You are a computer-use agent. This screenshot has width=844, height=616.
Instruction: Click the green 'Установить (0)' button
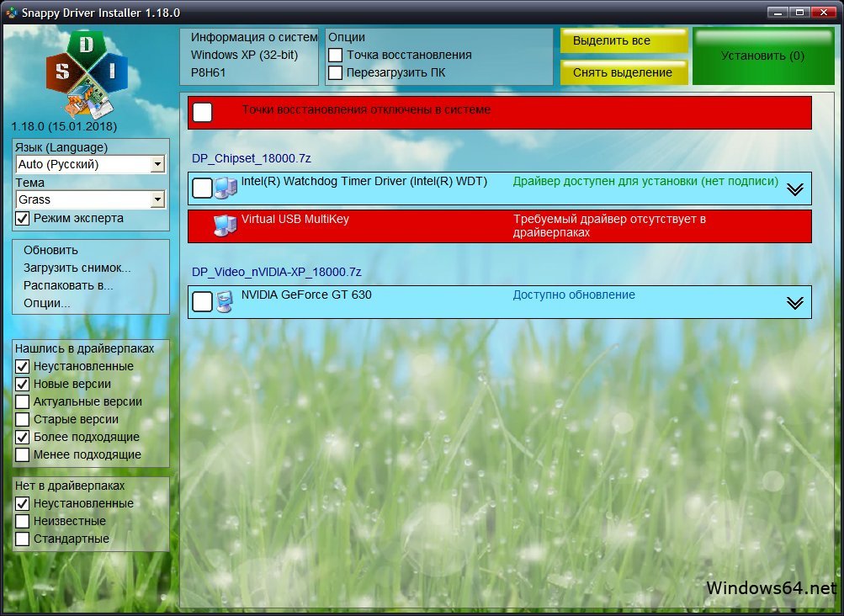(x=762, y=56)
